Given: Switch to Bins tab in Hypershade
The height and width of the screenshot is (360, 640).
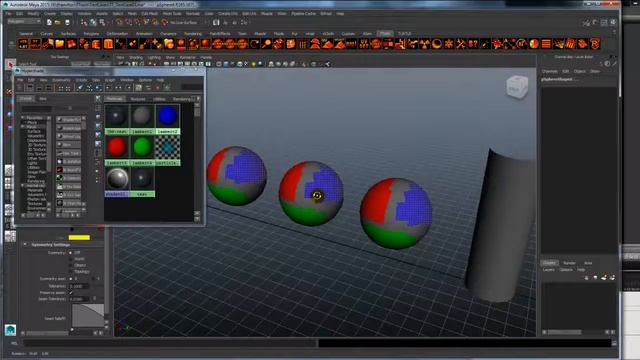Looking at the screenshot, I should 43,99.
